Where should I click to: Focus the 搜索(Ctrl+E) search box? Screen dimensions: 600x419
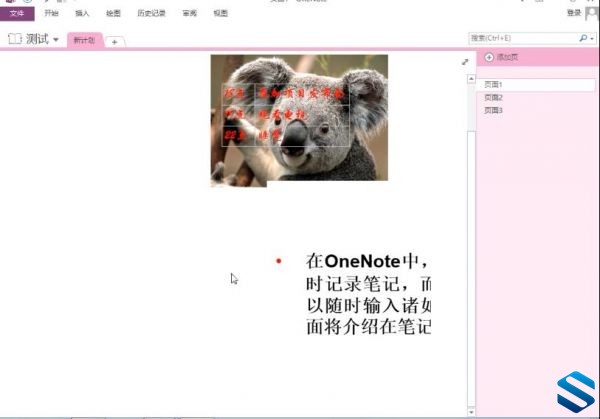coord(523,38)
